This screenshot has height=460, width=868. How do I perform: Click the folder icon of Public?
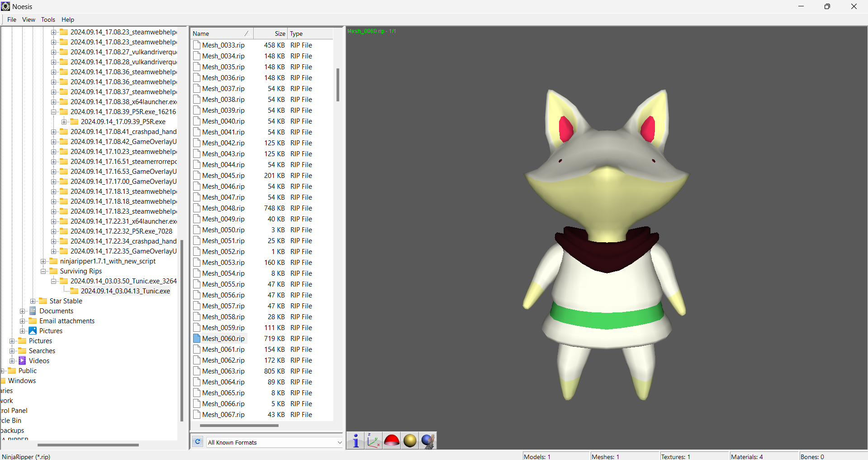coord(12,370)
